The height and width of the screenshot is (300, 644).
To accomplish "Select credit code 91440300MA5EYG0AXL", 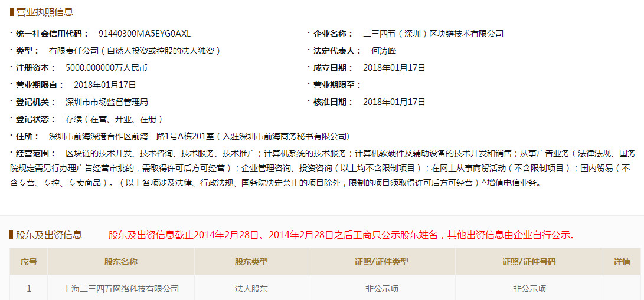I will point(145,34).
